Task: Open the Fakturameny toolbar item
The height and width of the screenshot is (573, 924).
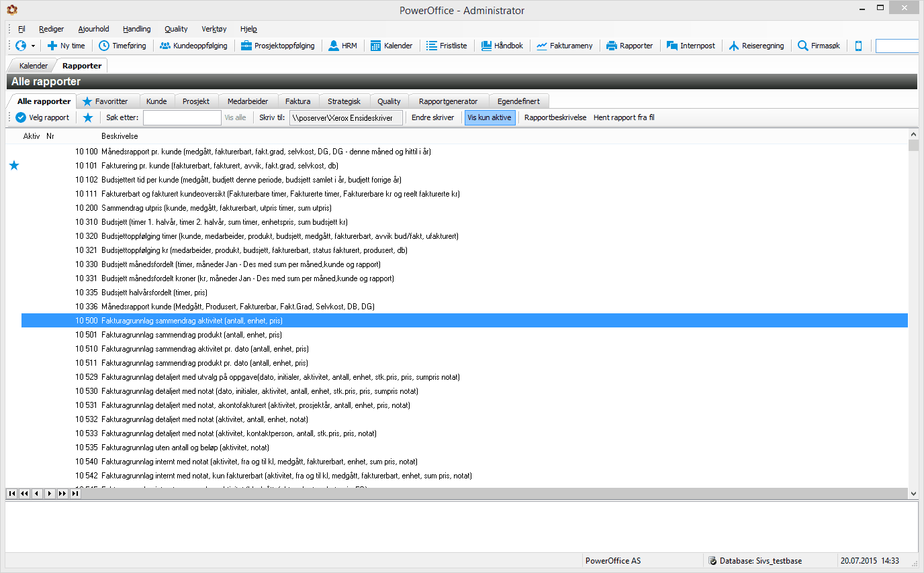Action: pos(564,46)
